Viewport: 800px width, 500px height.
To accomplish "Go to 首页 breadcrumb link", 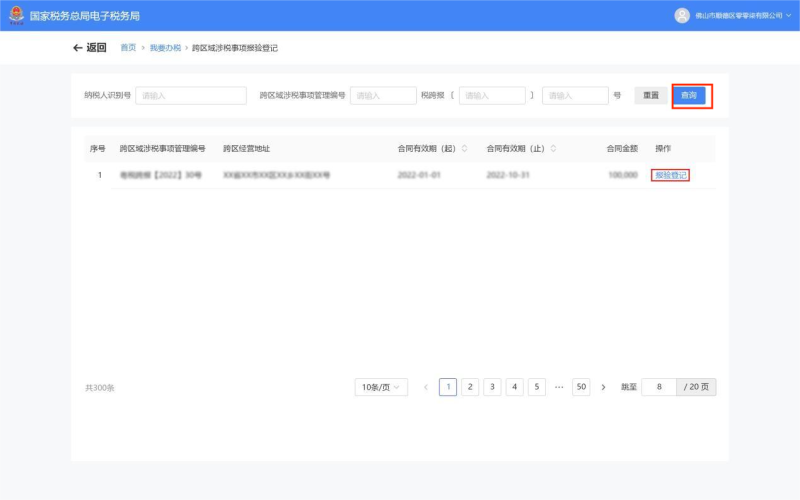I will [x=128, y=48].
